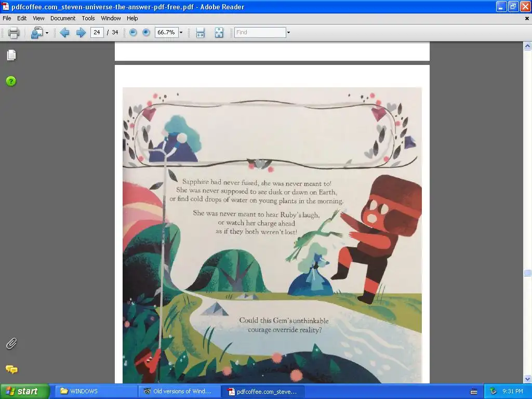Close the document with menu-bar X

tap(527, 19)
